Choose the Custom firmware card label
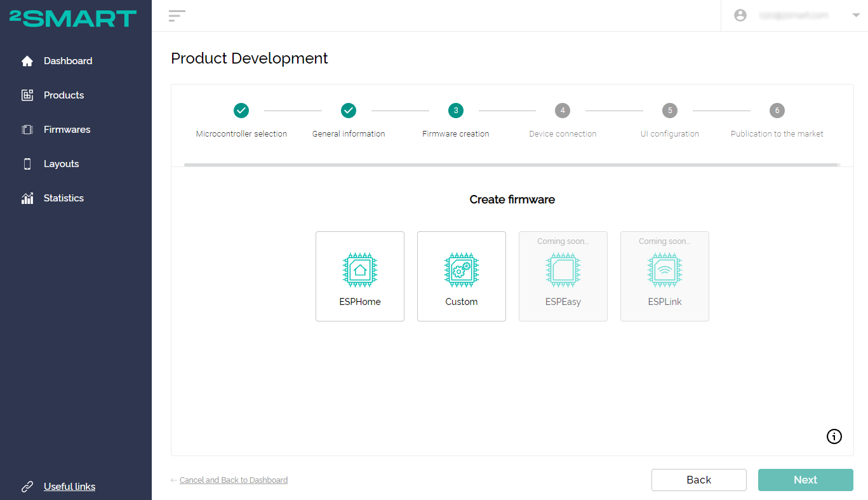 [462, 302]
